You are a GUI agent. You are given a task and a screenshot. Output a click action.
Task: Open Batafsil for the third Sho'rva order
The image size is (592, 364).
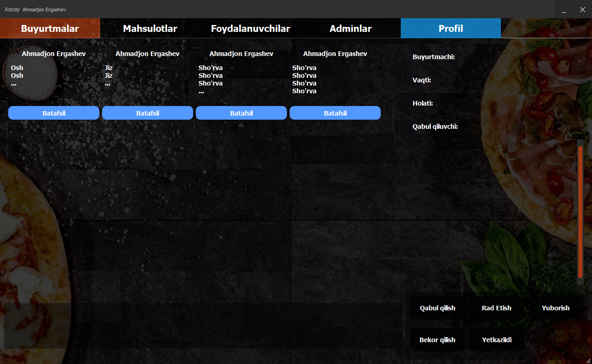coord(241,112)
